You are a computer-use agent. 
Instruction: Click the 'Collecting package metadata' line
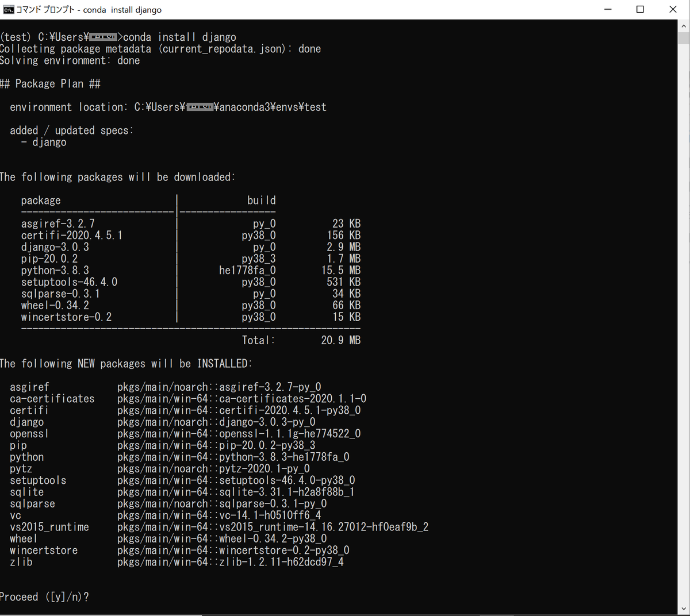pos(160,49)
